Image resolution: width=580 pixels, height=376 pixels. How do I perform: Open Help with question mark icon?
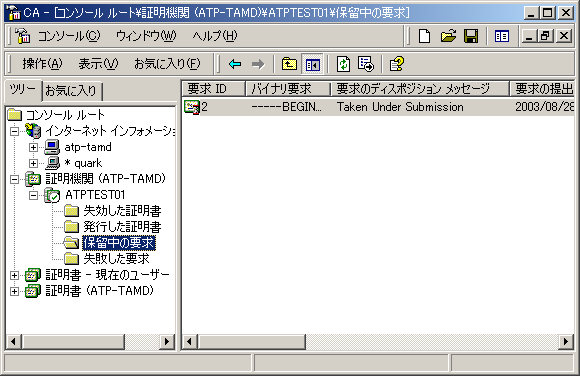397,64
